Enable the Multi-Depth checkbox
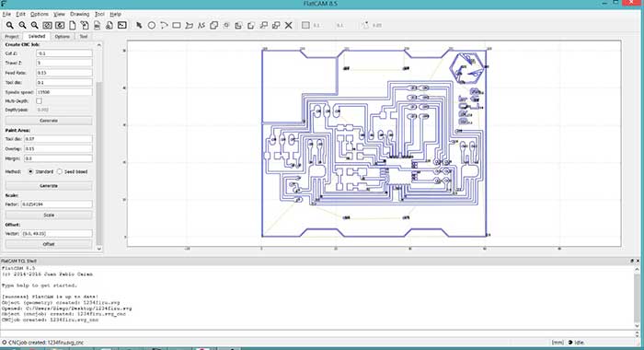Image resolution: width=644 pixels, height=350 pixels. (x=39, y=100)
